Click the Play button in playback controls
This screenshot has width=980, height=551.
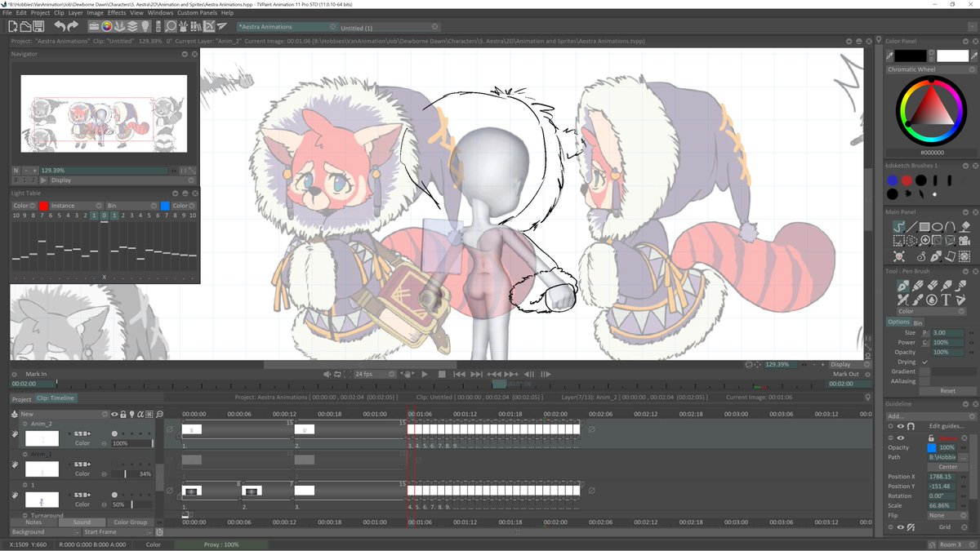click(x=425, y=374)
